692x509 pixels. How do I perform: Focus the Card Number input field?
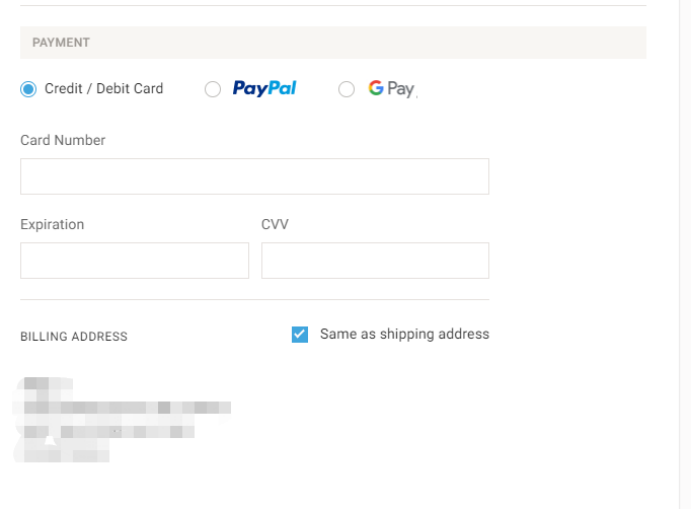click(x=255, y=176)
